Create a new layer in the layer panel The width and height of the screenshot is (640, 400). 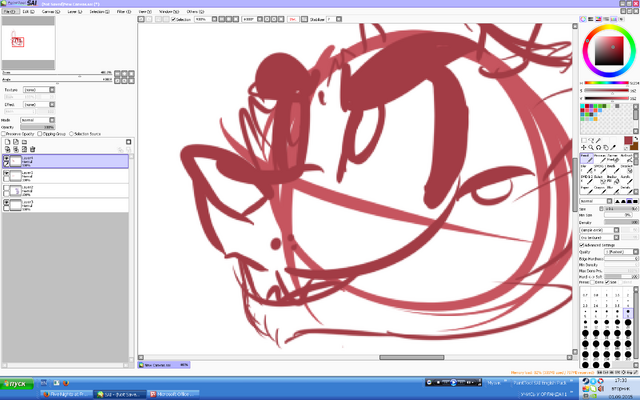[x=7, y=142]
